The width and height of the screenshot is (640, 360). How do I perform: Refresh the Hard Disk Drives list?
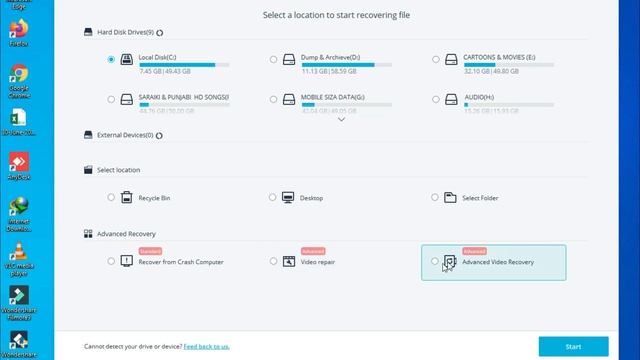coord(160,33)
